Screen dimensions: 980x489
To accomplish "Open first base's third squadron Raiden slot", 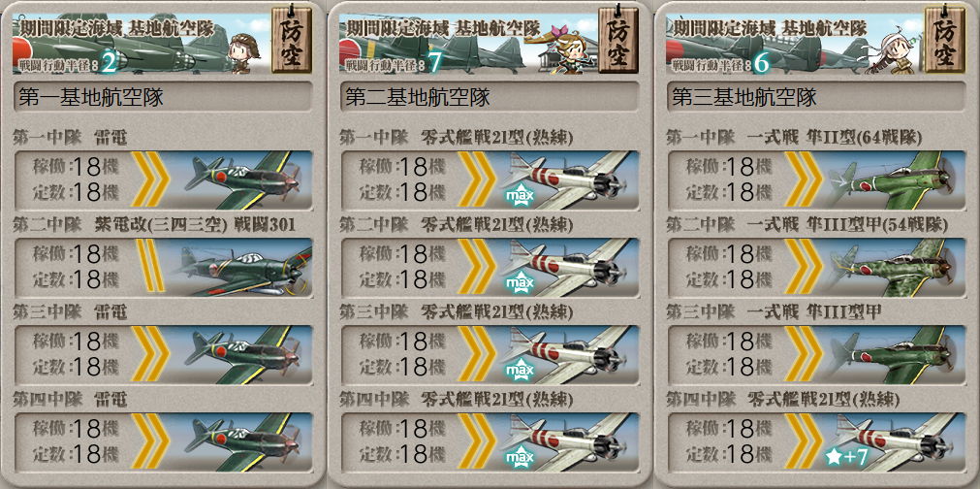I will coord(163,354).
